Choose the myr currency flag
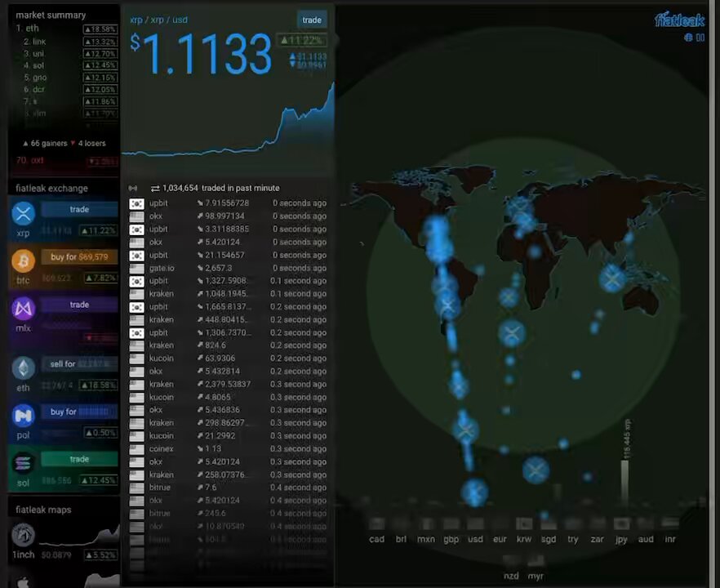 click(x=536, y=560)
